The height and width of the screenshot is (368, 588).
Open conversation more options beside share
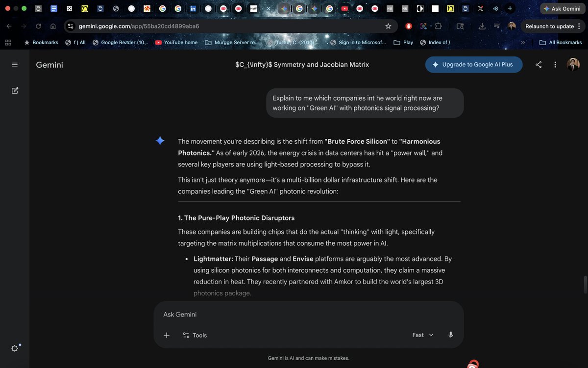click(x=555, y=65)
